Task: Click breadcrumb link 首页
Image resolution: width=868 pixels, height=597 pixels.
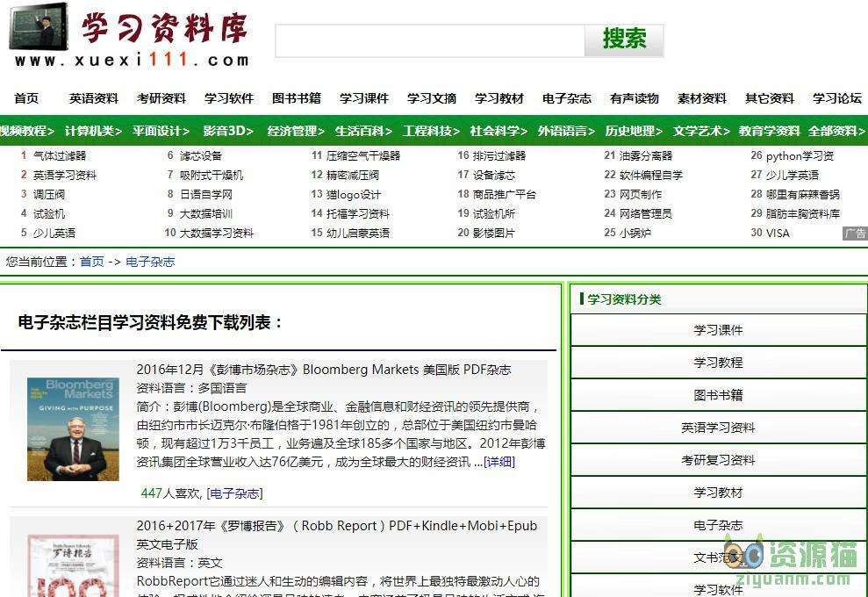Action: tap(92, 262)
